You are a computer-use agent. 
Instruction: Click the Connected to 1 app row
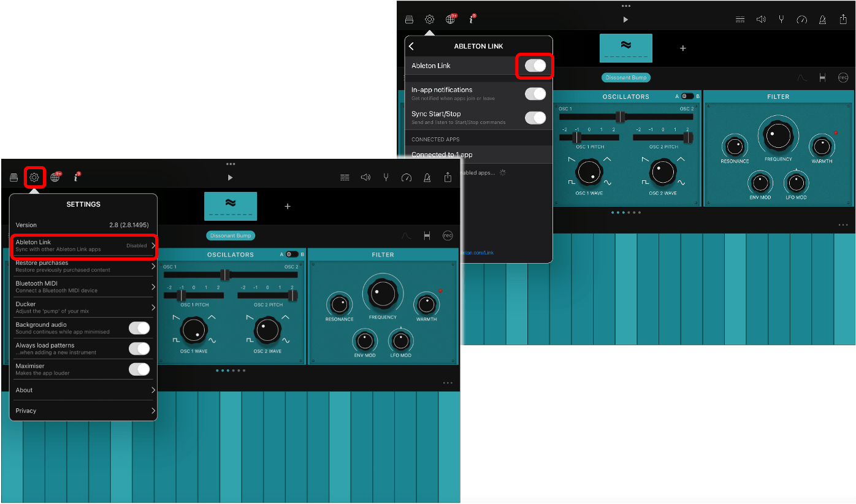(479, 155)
